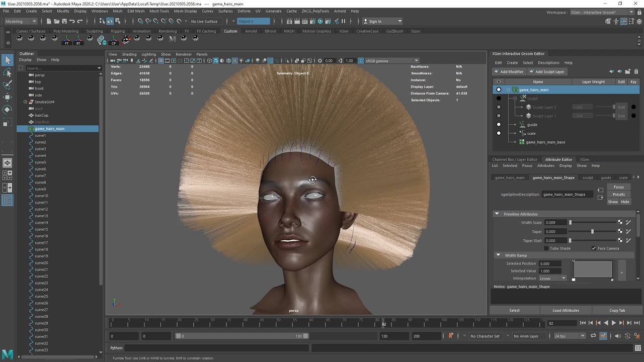
Task: Open the Interpolation Linear dropdown
Action: (552, 278)
